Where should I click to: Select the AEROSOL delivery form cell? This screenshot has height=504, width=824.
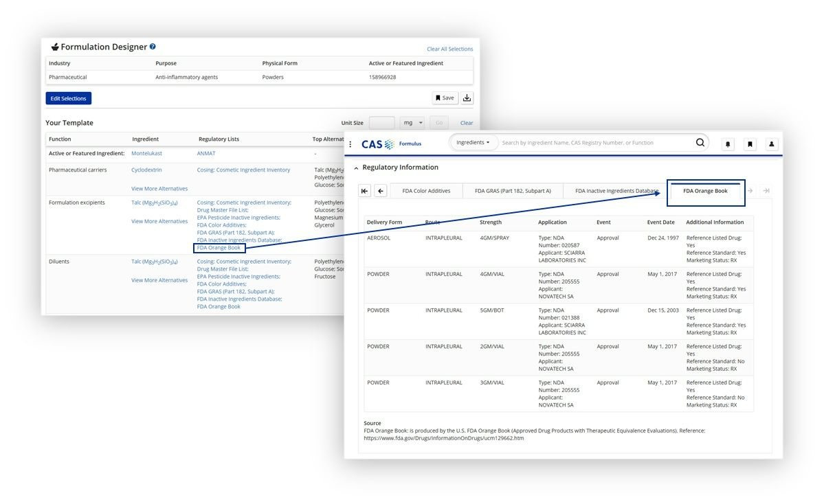point(379,238)
